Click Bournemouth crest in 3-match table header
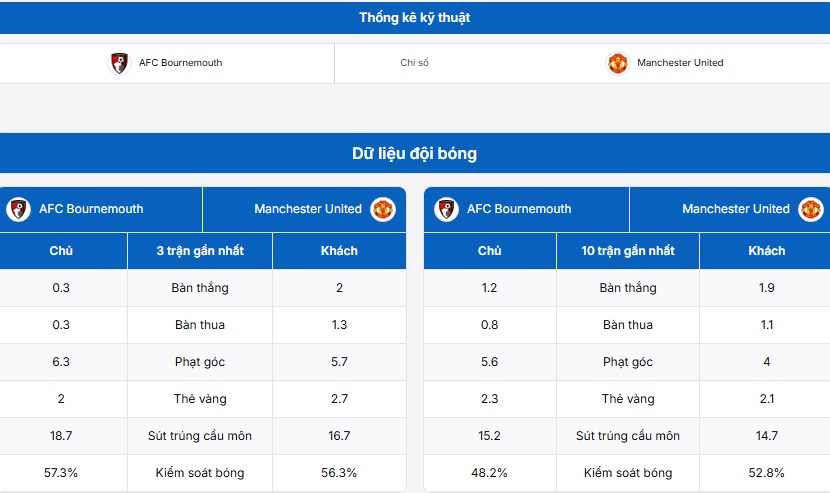 pyautogui.click(x=18, y=209)
